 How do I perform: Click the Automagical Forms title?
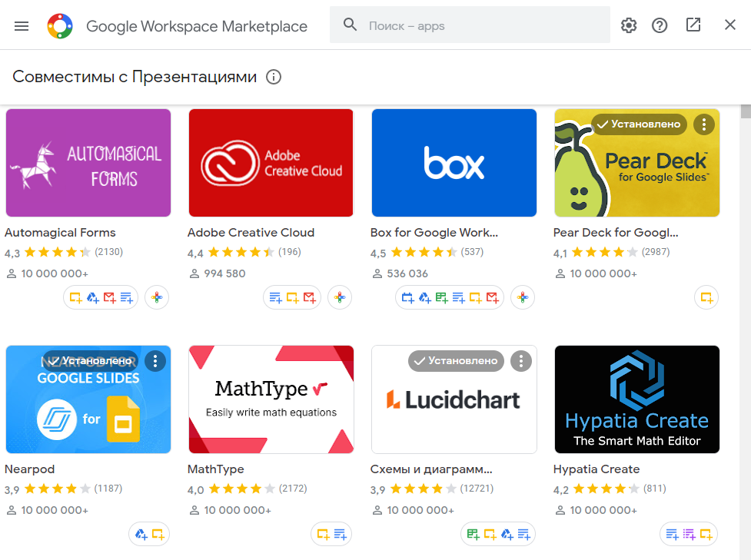coord(61,233)
